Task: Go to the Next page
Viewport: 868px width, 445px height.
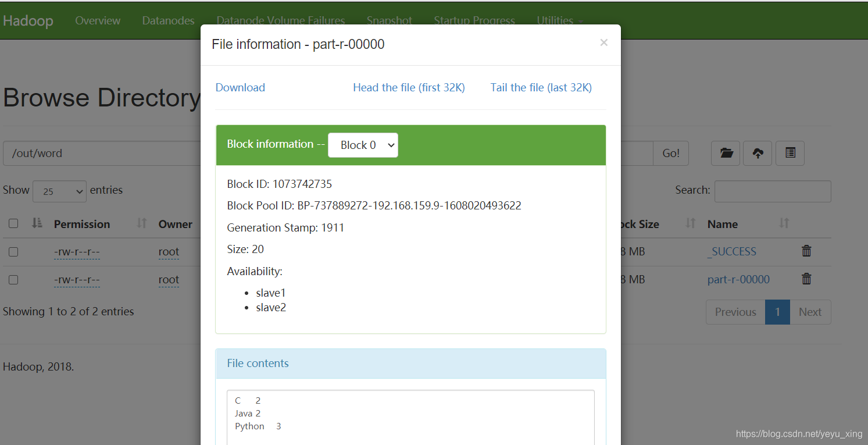Action: (x=810, y=312)
